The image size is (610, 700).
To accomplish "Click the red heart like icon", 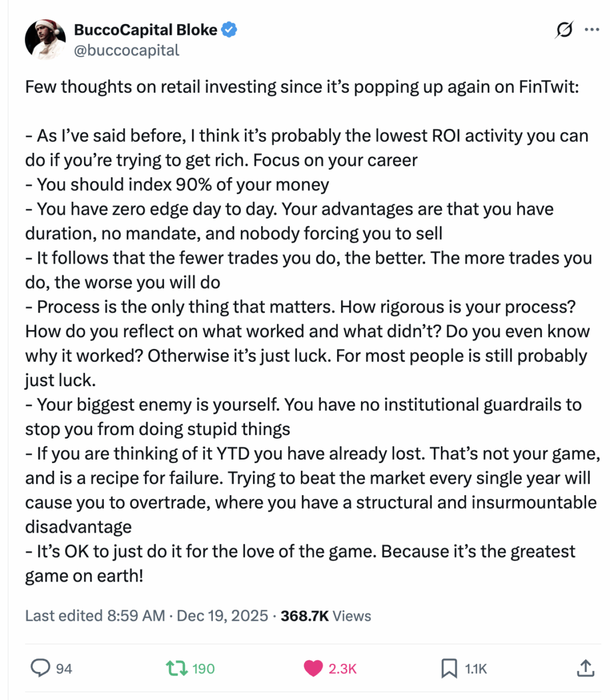I will pyautogui.click(x=314, y=668).
